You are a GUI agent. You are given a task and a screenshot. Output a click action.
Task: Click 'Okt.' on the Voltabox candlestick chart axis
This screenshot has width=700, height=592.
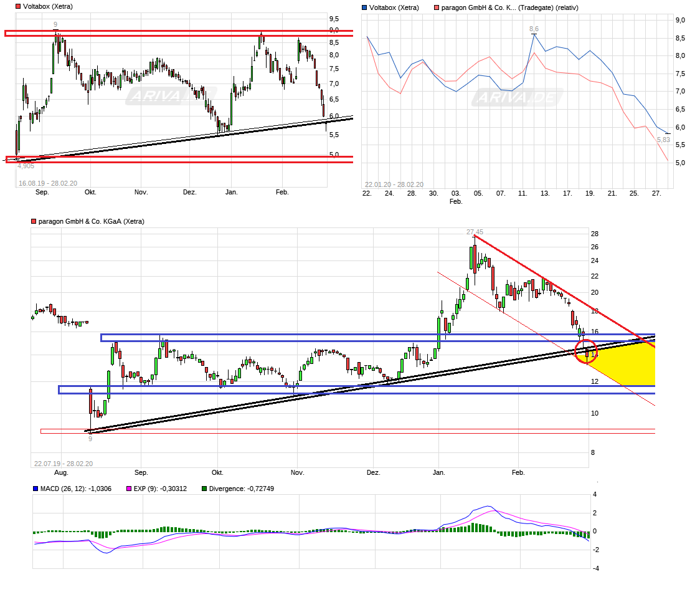click(90, 192)
